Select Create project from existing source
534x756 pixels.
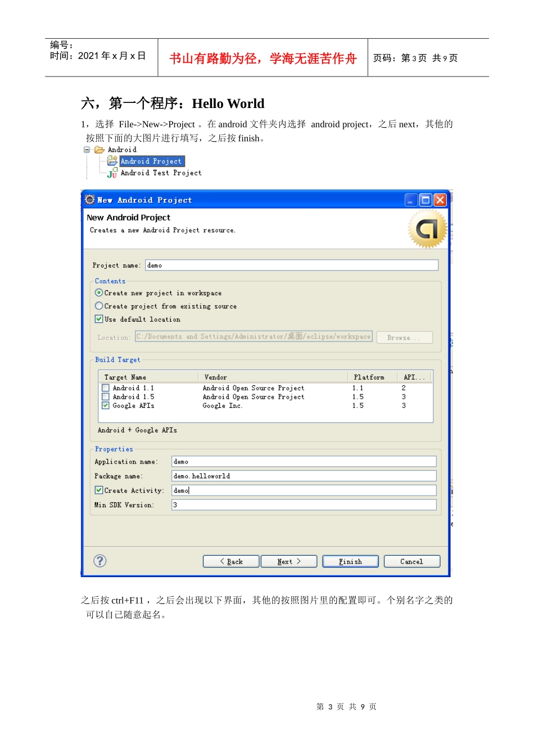point(99,306)
